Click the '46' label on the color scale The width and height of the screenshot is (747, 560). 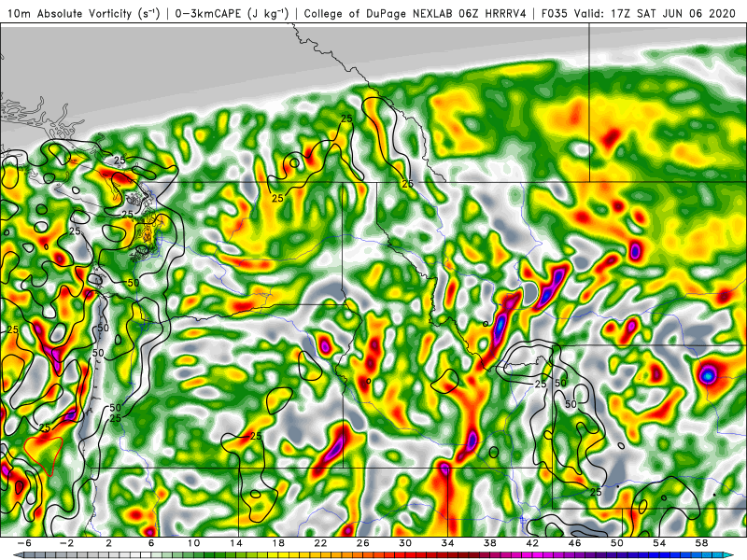(574, 543)
